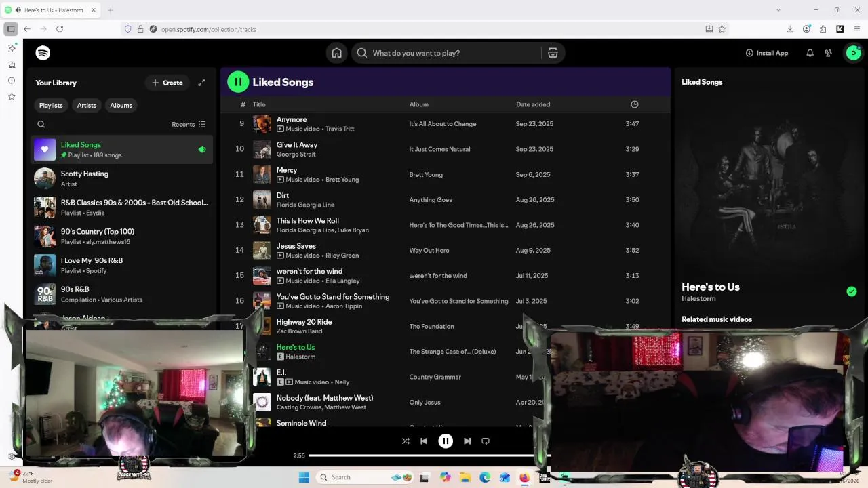The height and width of the screenshot is (488, 868).
Task: Open the green D profile avatar menu
Action: pyautogui.click(x=853, y=53)
